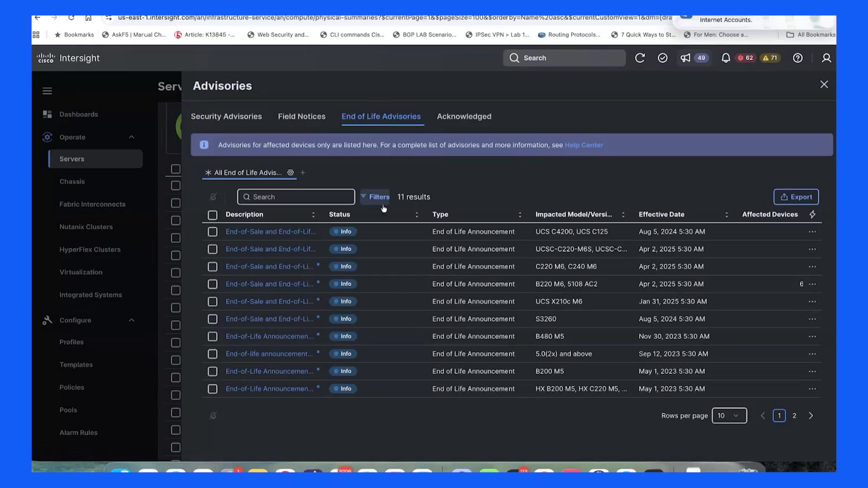The height and width of the screenshot is (488, 868).
Task: Click the muted bell icon above table
Action: pyautogui.click(x=213, y=197)
